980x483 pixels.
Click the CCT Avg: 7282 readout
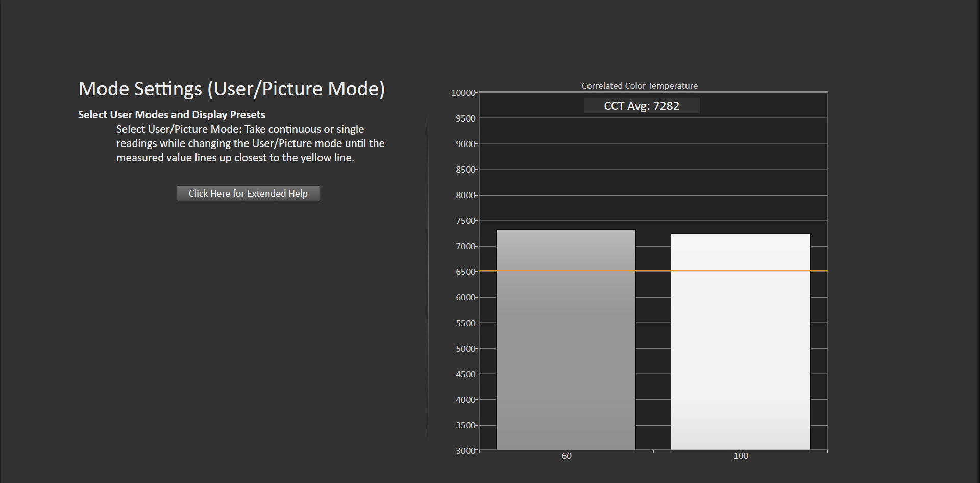point(642,106)
